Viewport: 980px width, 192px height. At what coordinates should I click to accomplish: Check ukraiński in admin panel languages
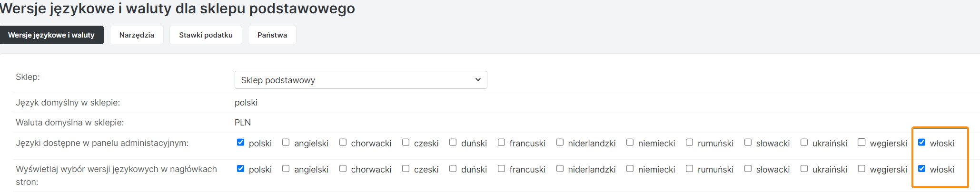[804, 143]
